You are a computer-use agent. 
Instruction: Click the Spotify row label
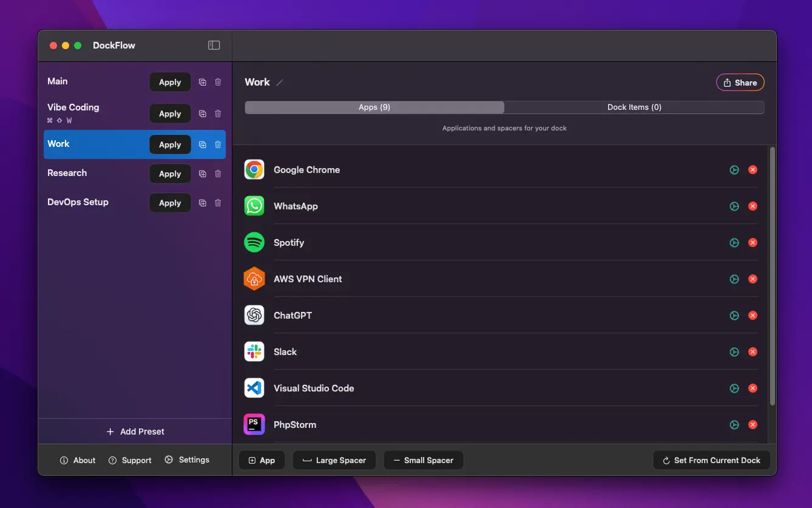coord(289,242)
